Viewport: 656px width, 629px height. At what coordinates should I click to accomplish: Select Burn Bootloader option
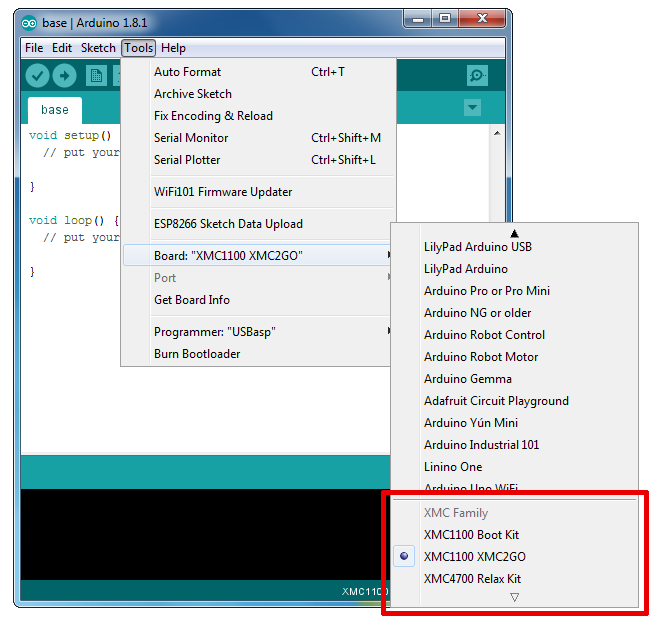pyautogui.click(x=197, y=354)
